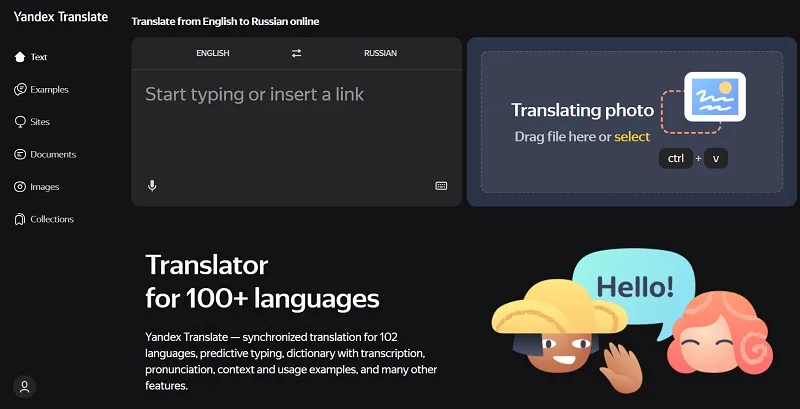This screenshot has width=800, height=409.
Task: Click the Text home icon in sidebar
Action: click(x=20, y=57)
